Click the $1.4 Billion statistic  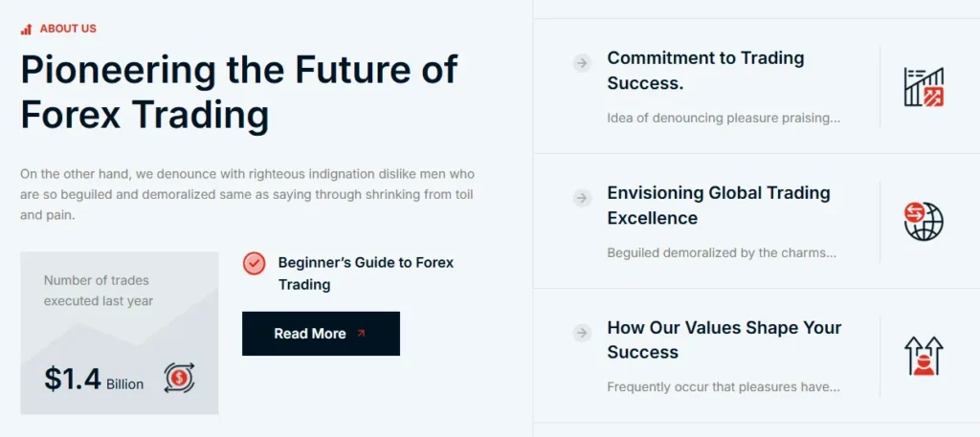click(x=93, y=380)
